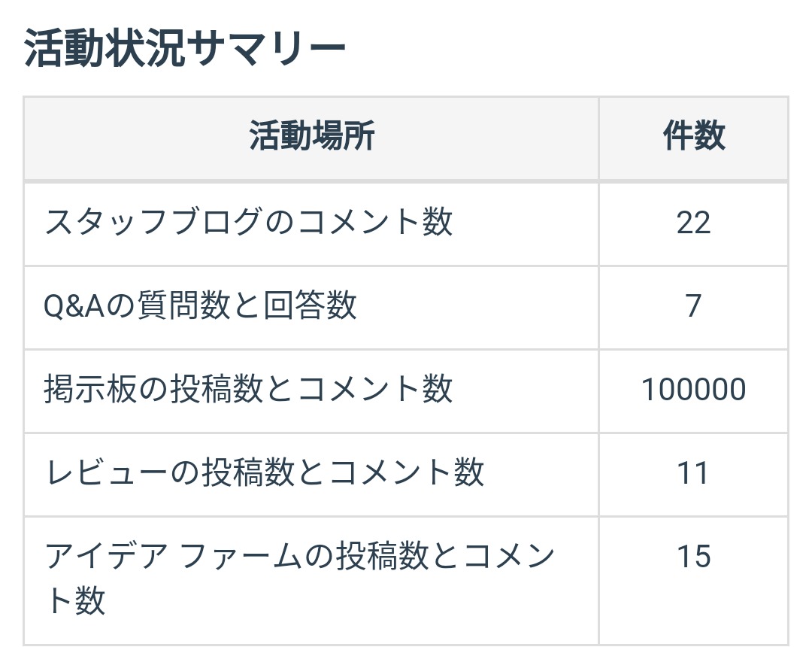The height and width of the screenshot is (647, 812).
Task: Click the count 22 cell
Action: [x=693, y=223]
